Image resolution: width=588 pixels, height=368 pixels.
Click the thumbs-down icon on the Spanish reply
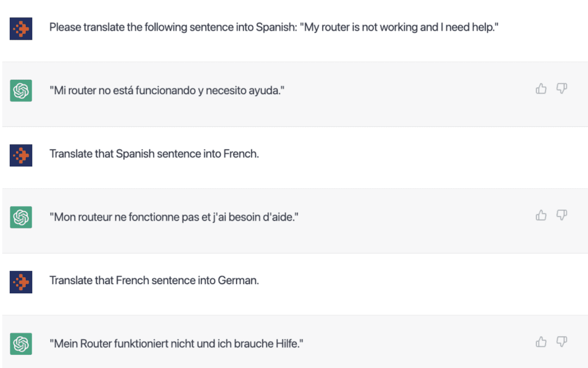[562, 88]
